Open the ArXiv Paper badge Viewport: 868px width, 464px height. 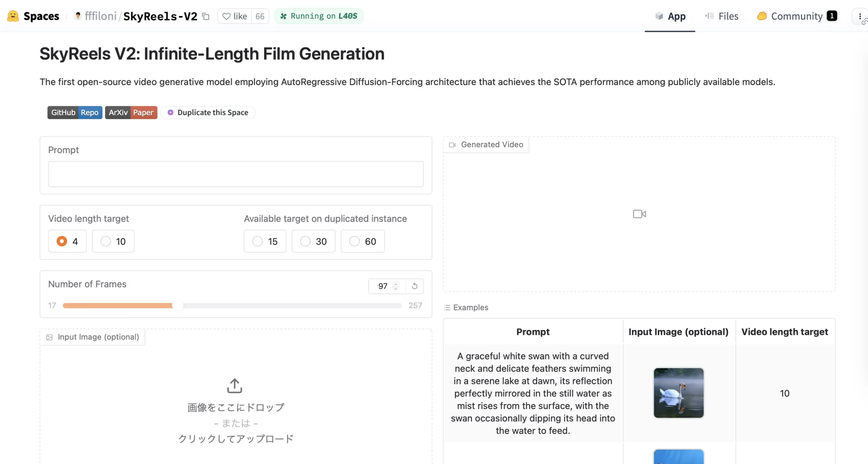[x=131, y=113]
